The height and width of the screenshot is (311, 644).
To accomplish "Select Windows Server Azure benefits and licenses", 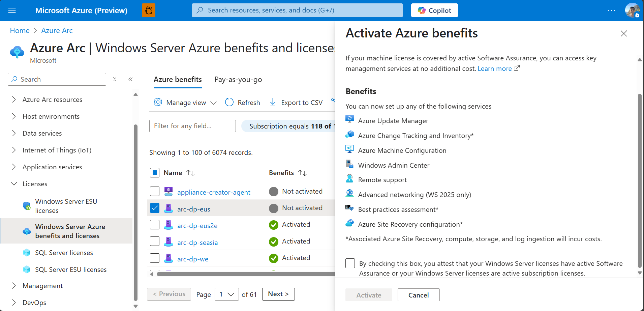I will click(70, 231).
